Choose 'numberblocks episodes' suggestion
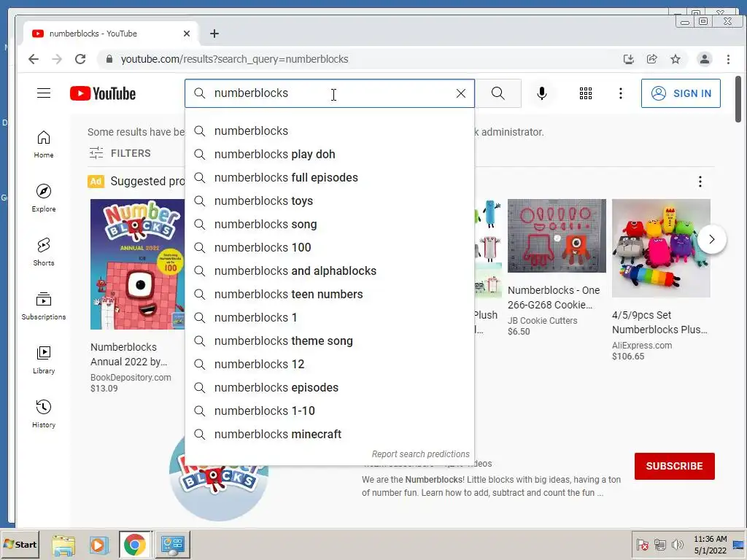 coord(330,388)
